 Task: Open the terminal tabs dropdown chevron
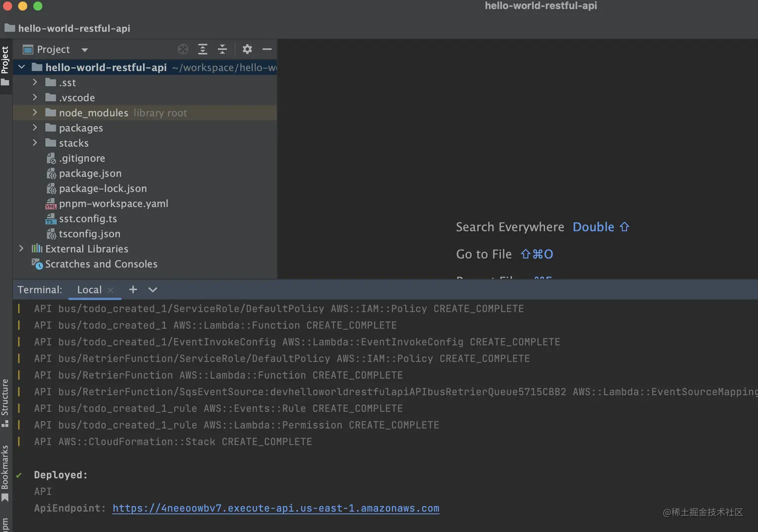152,290
